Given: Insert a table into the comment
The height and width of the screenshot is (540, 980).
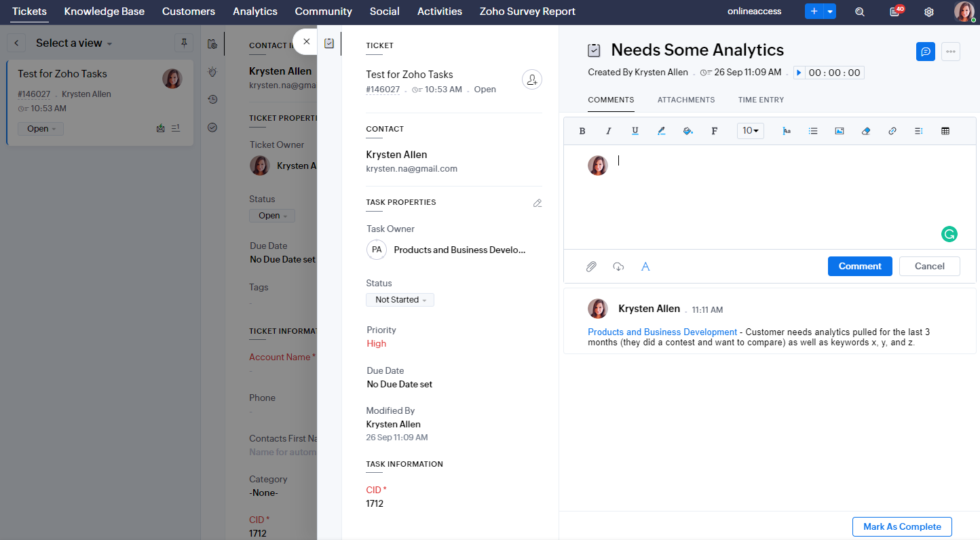Looking at the screenshot, I should [945, 131].
